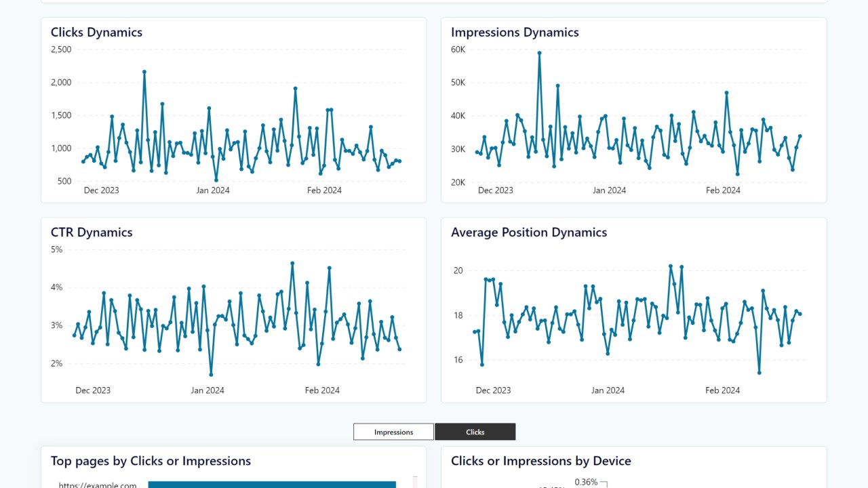Select the Clicks toggle button
The image size is (868, 488).
click(475, 432)
